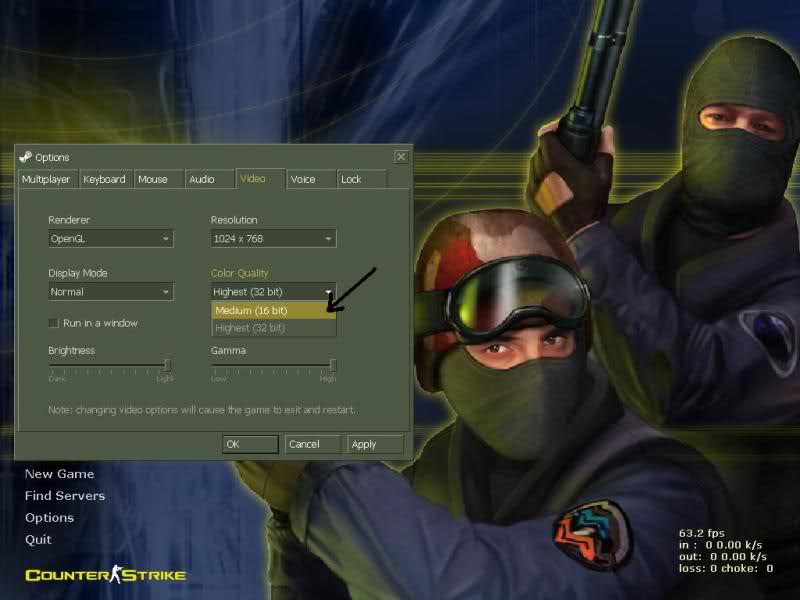Click the Cancel button
The image size is (800, 600).
[312, 444]
